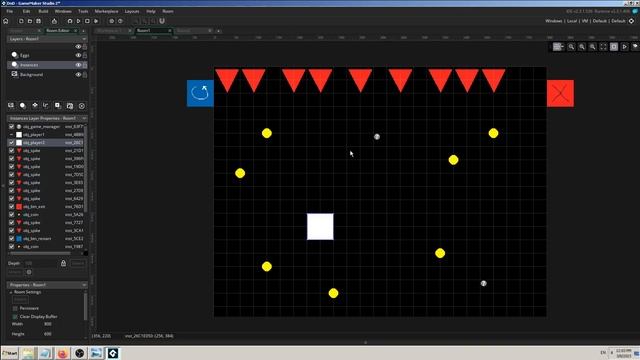Open the Layouts menu
Screen dimensions: 640x360
132,11
